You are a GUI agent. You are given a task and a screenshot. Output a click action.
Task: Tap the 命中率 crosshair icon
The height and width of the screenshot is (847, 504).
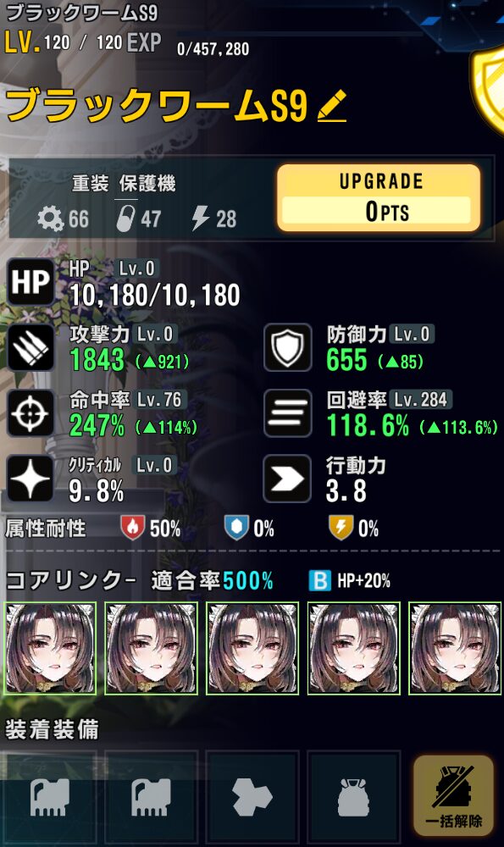tap(30, 413)
